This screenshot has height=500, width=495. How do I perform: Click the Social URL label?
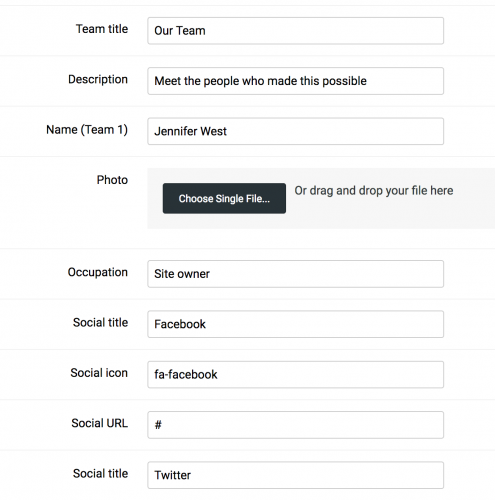(x=100, y=423)
